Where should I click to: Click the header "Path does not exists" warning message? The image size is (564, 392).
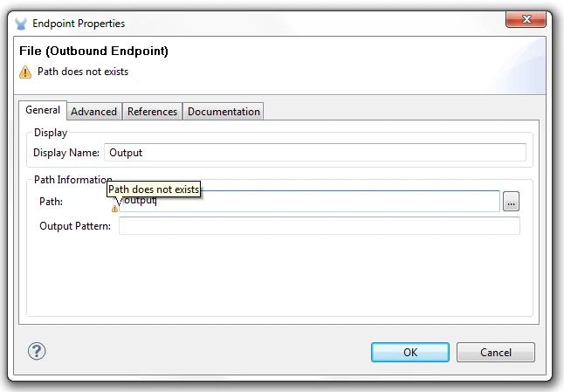pyautogui.click(x=83, y=72)
